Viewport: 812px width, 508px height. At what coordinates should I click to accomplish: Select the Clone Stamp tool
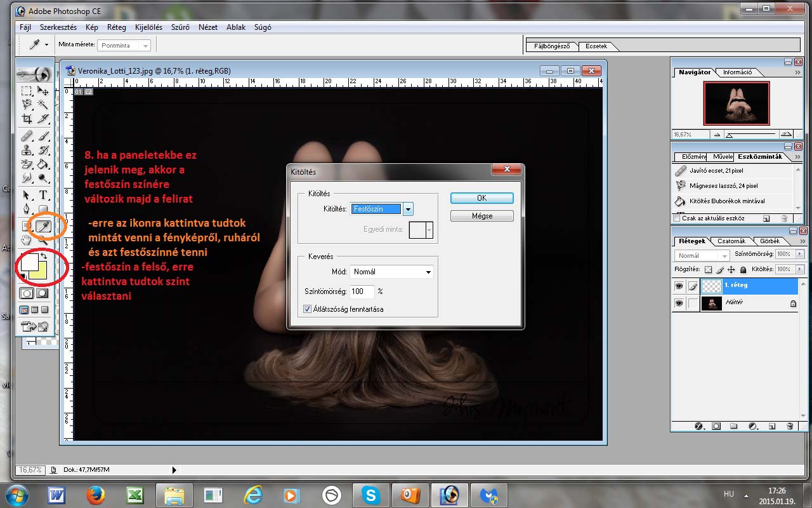[x=27, y=150]
